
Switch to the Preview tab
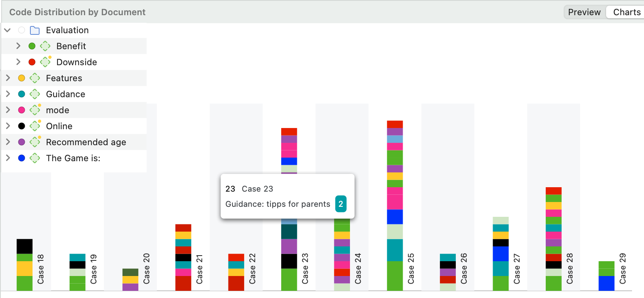(x=584, y=12)
